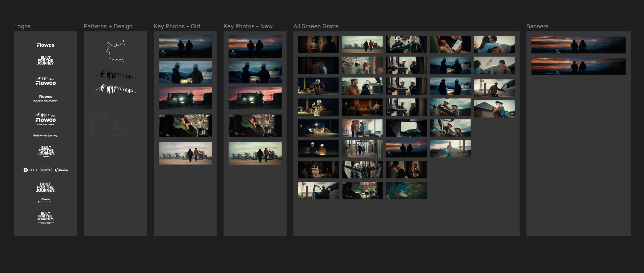644x273 pixels.
Task: Click the topographic contour pattern
Action: click(115, 123)
